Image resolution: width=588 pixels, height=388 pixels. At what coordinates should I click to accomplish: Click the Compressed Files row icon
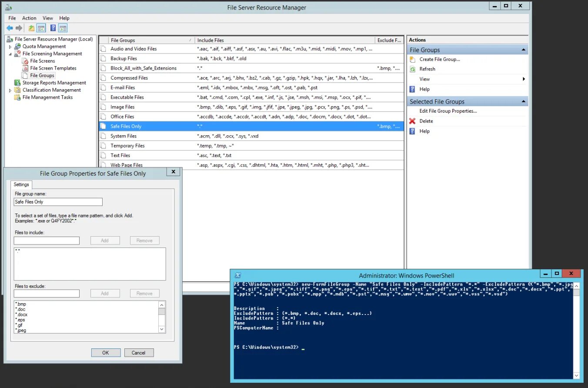(x=103, y=78)
